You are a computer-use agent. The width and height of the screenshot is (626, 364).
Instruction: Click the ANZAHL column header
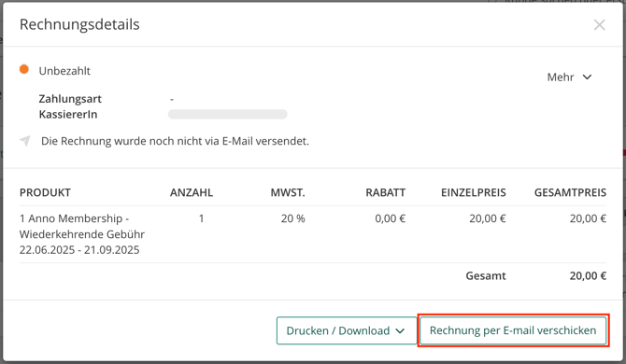[192, 192]
